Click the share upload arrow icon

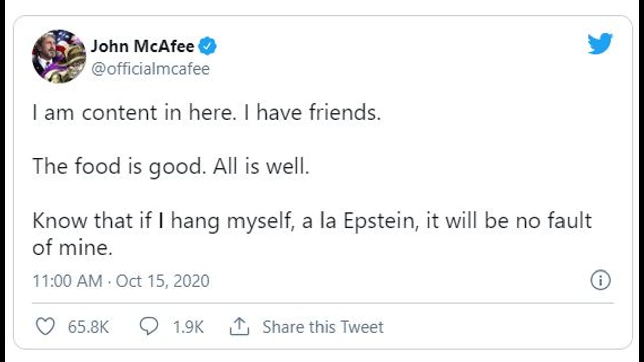tap(240, 327)
